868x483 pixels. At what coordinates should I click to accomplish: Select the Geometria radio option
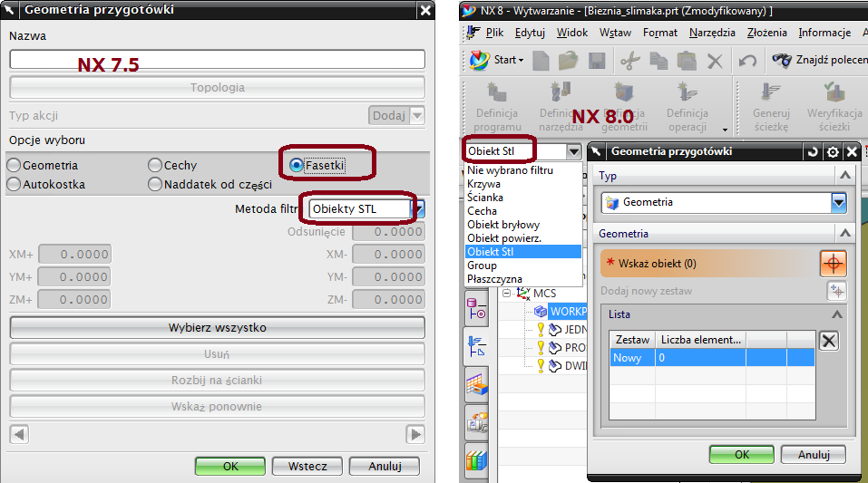coord(14,165)
